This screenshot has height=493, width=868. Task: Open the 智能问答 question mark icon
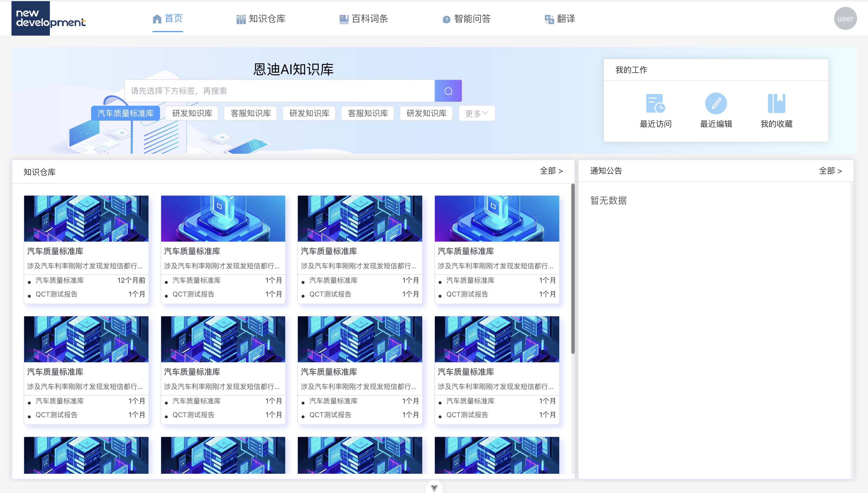click(x=446, y=19)
